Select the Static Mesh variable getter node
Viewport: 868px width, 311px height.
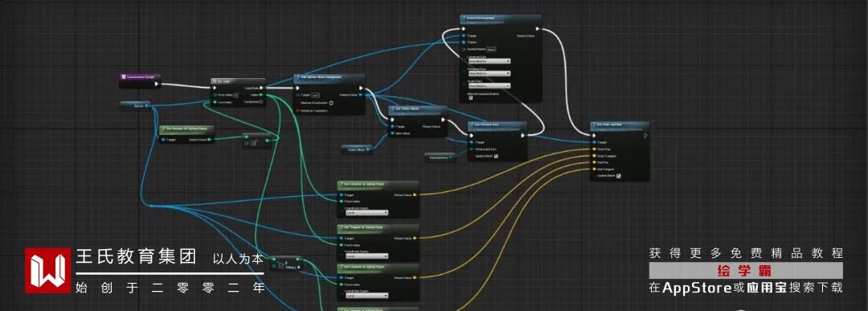tap(357, 149)
